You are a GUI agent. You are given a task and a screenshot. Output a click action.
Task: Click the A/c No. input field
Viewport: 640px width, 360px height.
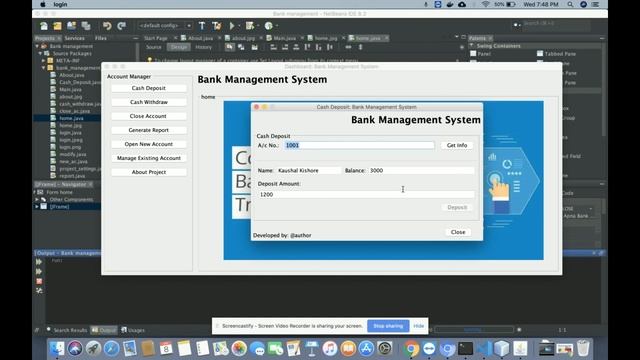(359, 145)
